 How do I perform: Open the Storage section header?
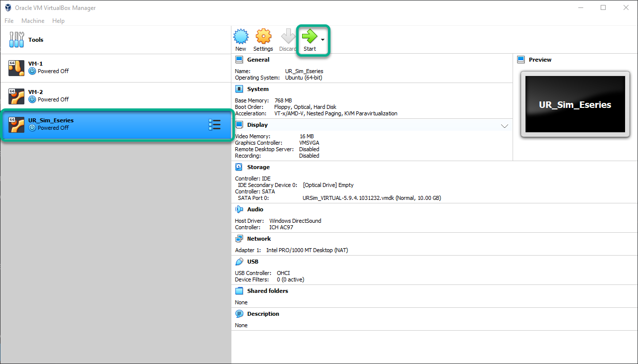pyautogui.click(x=258, y=167)
